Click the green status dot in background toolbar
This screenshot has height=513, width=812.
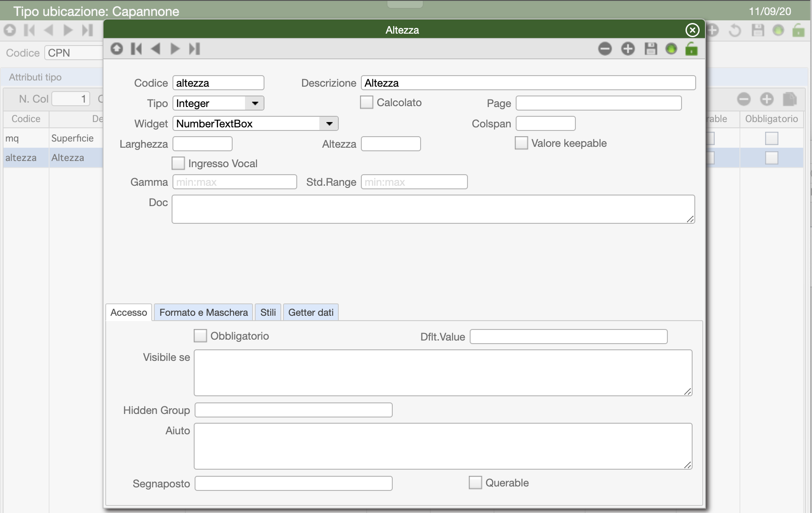[778, 31]
